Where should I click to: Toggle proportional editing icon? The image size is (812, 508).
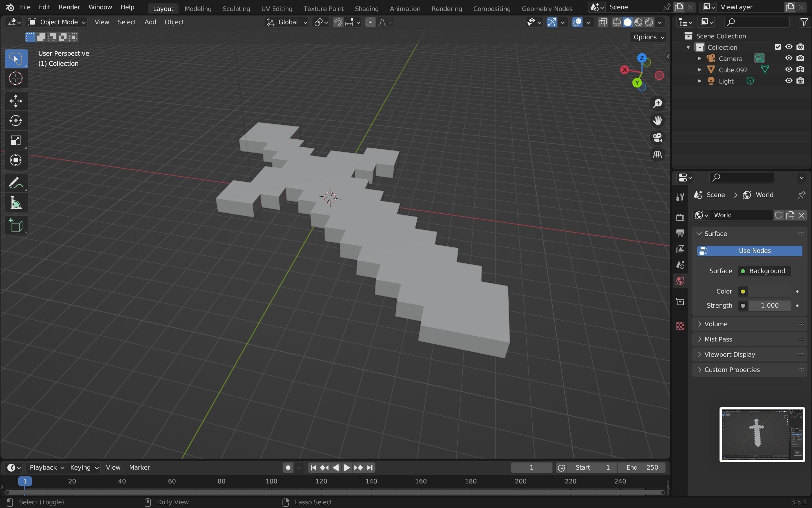(x=370, y=23)
